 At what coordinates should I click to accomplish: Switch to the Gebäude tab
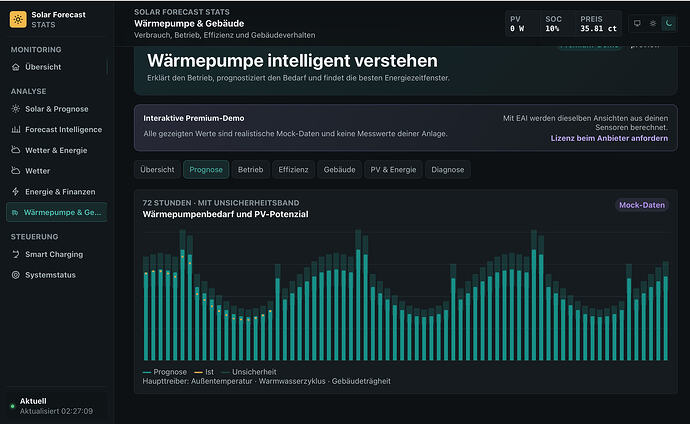(339, 169)
